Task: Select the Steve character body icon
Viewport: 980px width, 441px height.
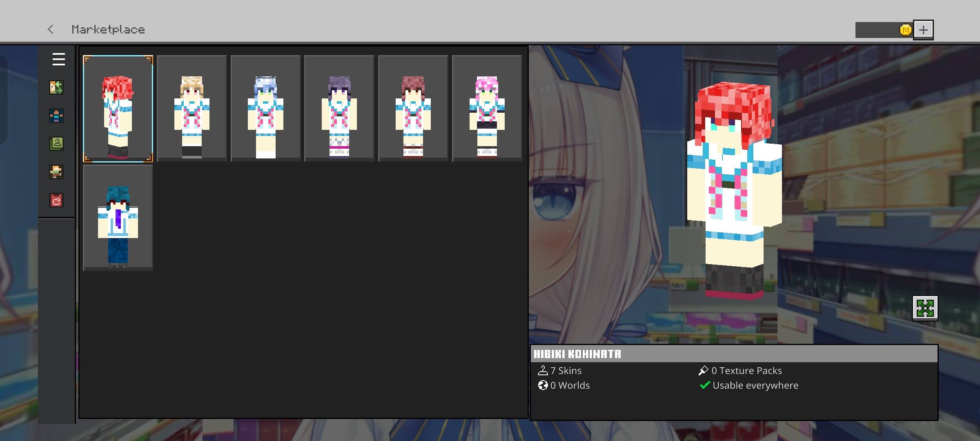Action: click(x=56, y=116)
